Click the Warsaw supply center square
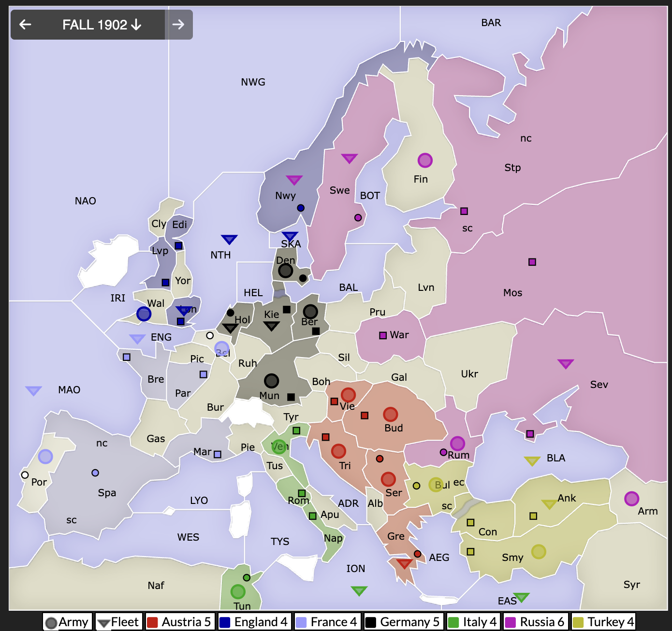 pos(383,335)
